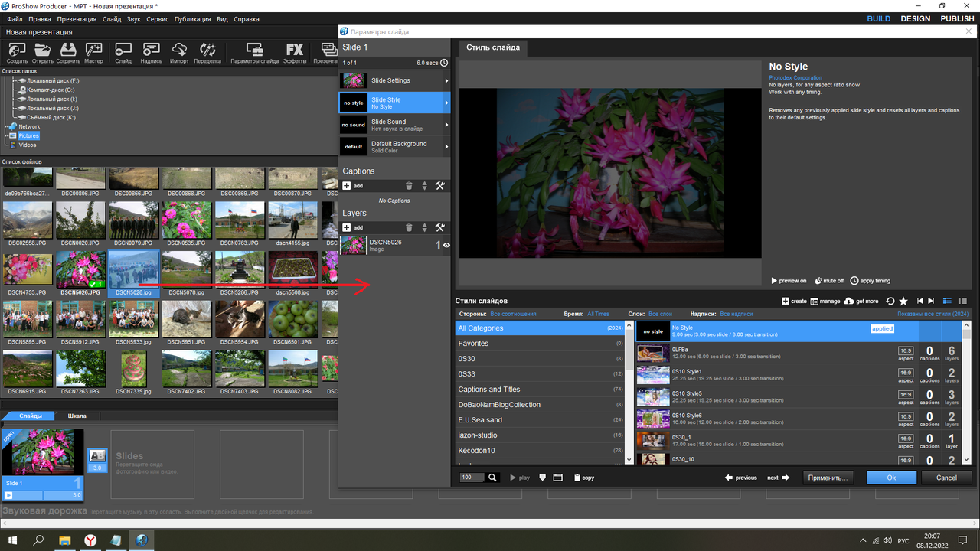Select the Captions and Titles category
980x551 pixels.
pos(541,390)
